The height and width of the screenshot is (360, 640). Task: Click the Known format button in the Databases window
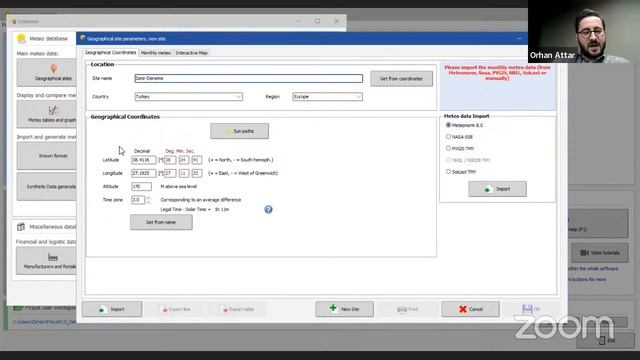click(47, 156)
